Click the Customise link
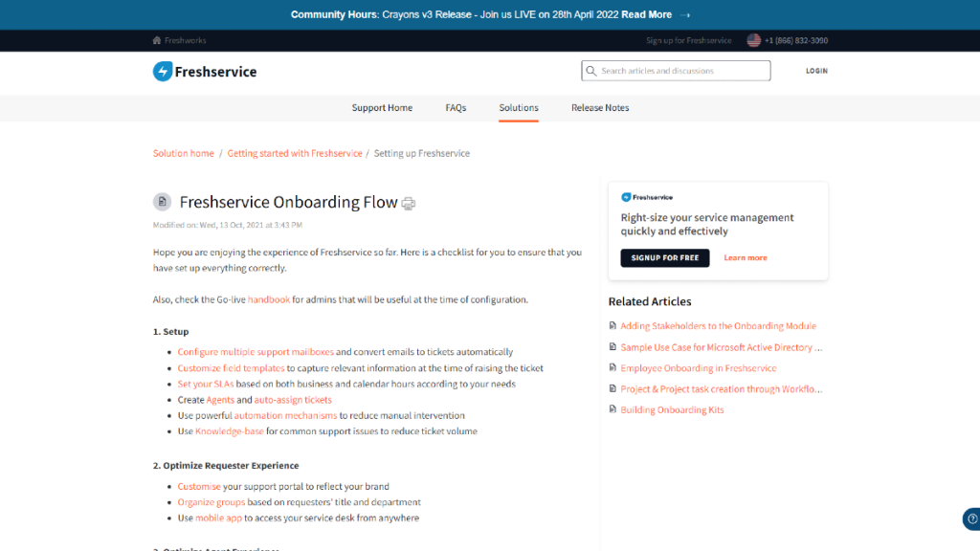Screen dimensions: 980x551 (199, 486)
